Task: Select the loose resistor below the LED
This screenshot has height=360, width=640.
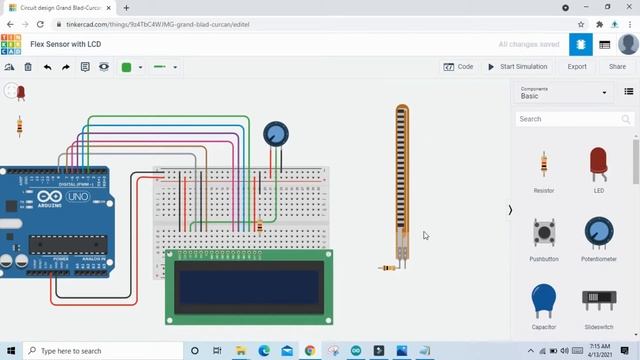Action: coord(19,127)
